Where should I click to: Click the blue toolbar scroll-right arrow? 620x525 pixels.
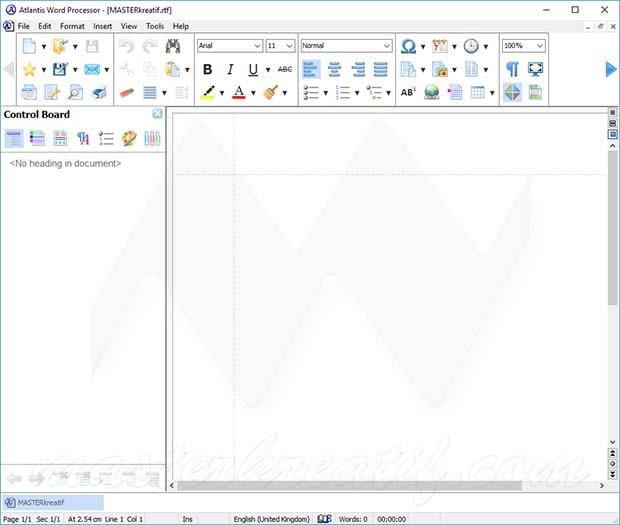(x=611, y=69)
